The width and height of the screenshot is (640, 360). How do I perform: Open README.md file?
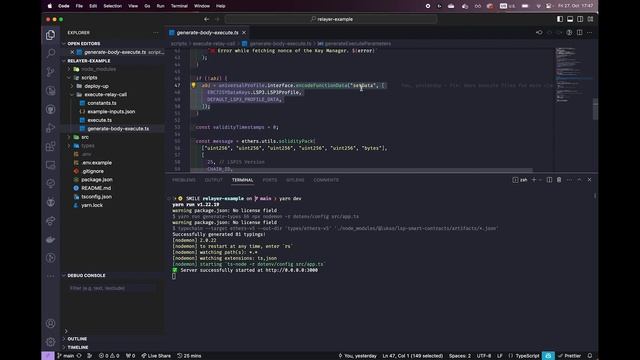tap(96, 188)
